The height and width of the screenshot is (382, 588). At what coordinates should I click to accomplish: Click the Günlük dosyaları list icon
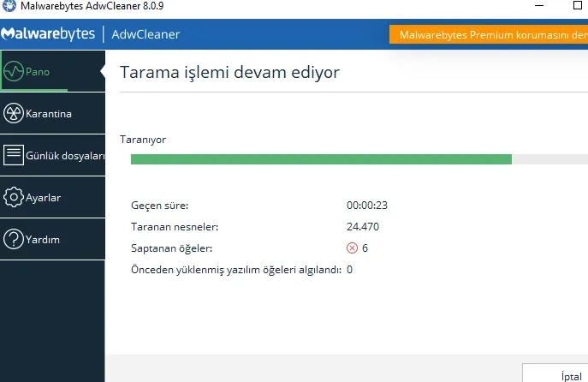coord(14,155)
